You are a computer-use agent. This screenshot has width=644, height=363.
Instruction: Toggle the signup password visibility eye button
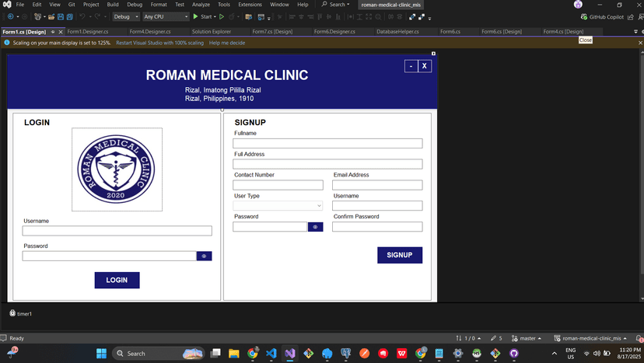click(316, 227)
